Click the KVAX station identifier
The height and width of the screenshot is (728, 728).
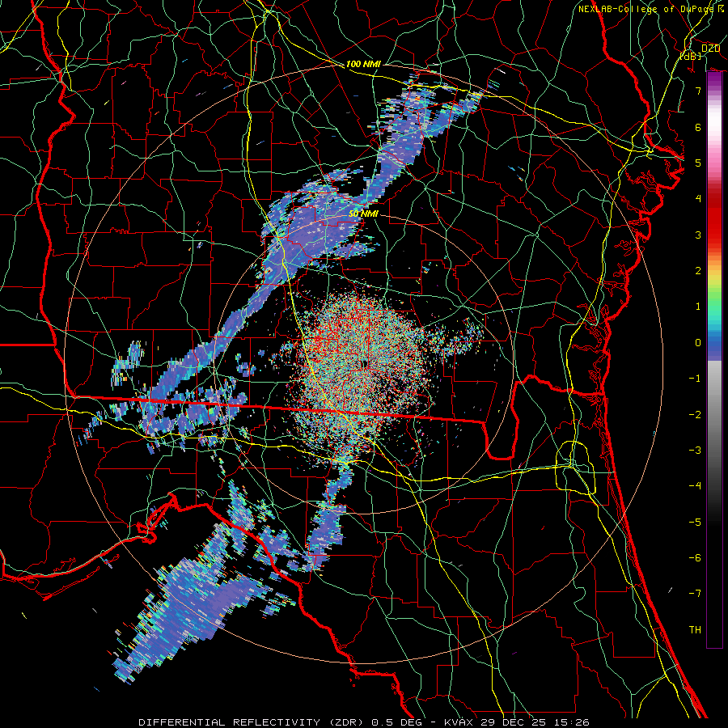pyautogui.click(x=459, y=722)
